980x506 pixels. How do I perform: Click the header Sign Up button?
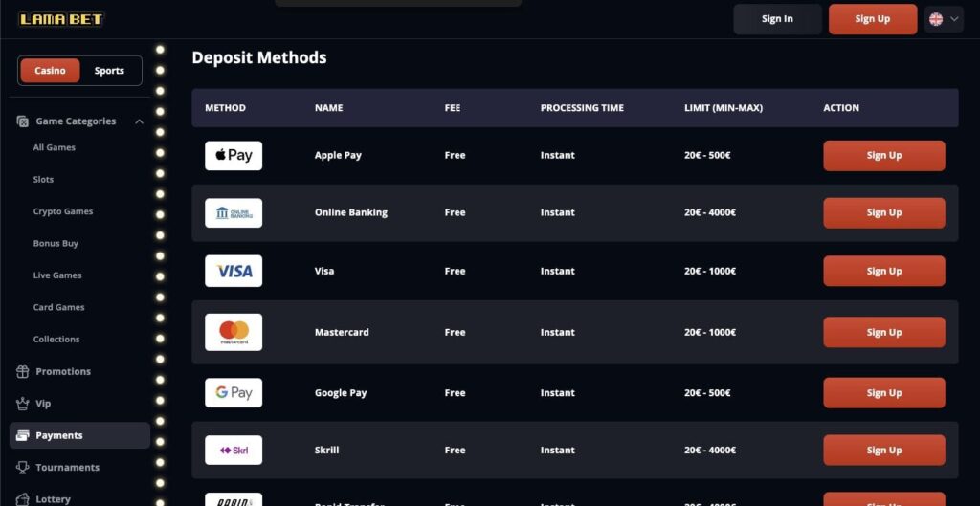pyautogui.click(x=873, y=19)
